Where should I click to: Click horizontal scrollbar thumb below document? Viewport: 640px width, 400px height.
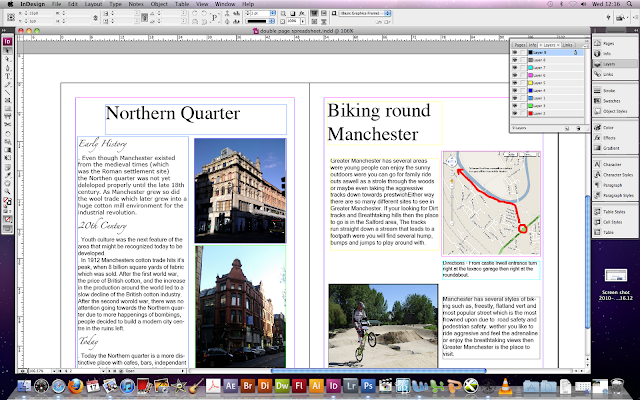point(378,371)
